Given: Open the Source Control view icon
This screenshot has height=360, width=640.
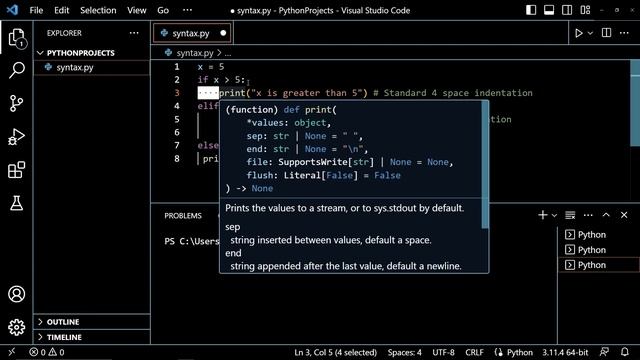Looking at the screenshot, I should (x=16, y=103).
